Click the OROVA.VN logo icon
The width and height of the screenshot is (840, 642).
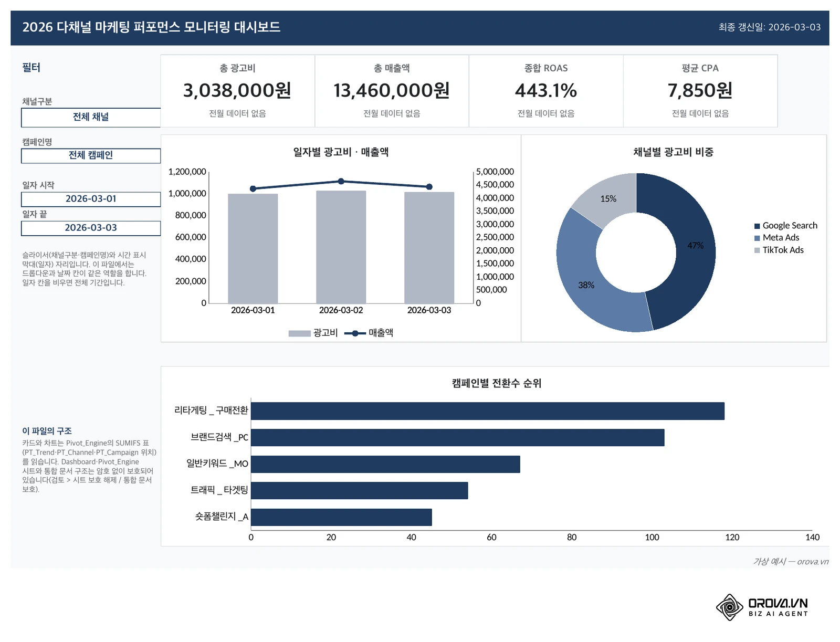coord(730,608)
